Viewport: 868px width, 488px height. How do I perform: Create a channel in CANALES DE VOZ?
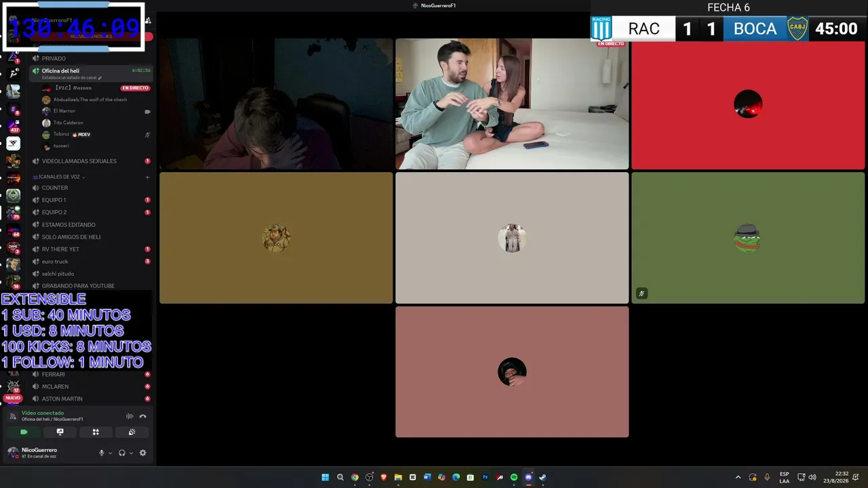coord(147,178)
